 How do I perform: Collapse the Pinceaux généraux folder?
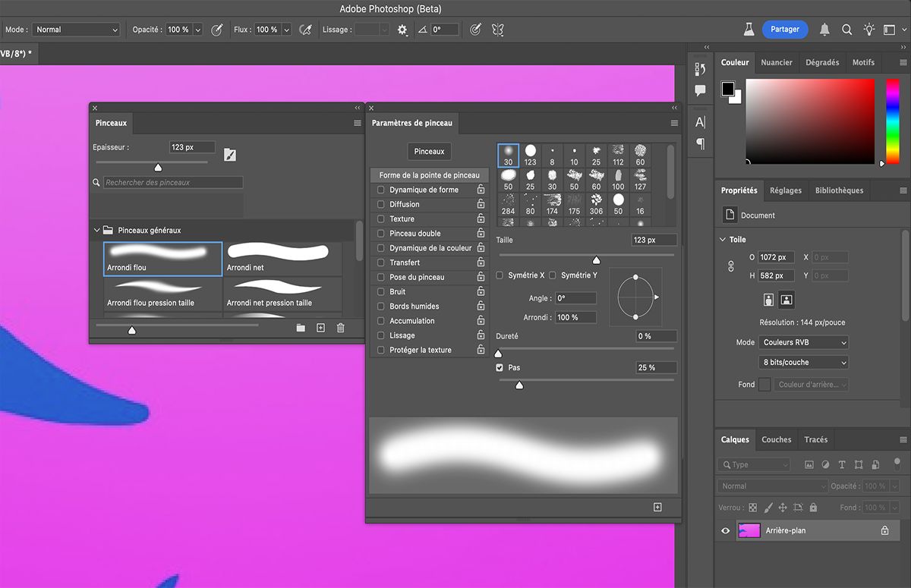tap(96, 230)
